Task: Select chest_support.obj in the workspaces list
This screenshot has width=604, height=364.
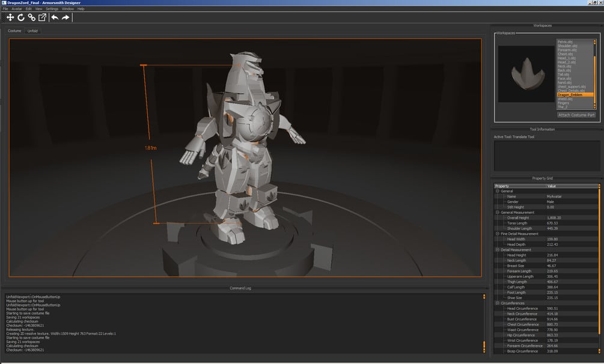Action: point(575,86)
